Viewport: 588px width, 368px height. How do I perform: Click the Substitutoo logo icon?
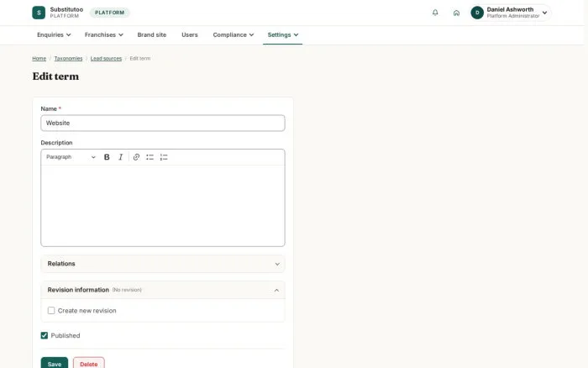pyautogui.click(x=39, y=13)
